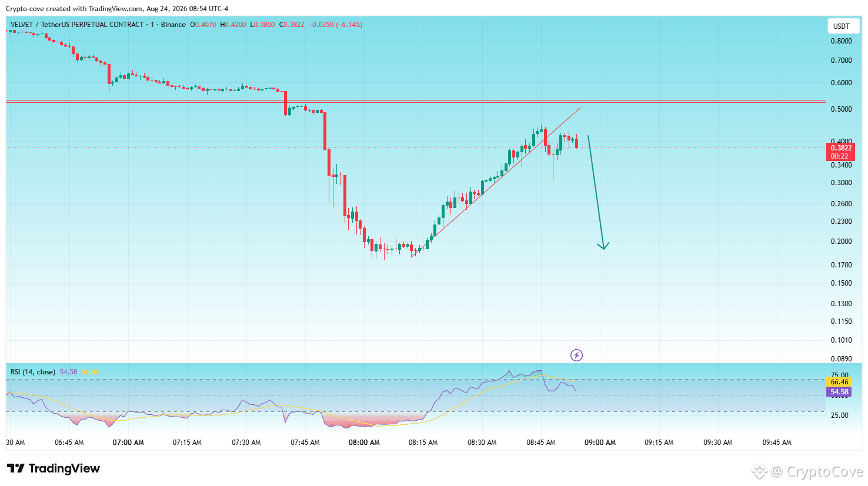Select the red 0.3822 current price label
This screenshot has width=868, height=486.
(x=840, y=148)
